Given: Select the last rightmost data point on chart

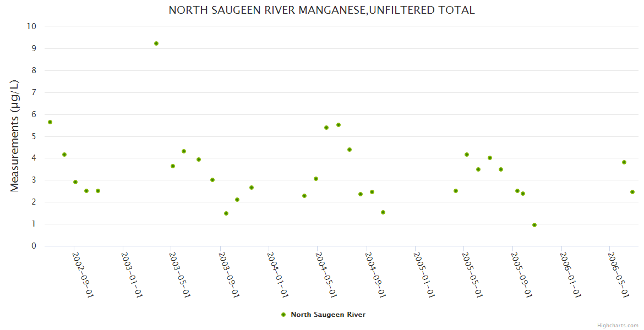Looking at the screenshot, I should tap(632, 192).
